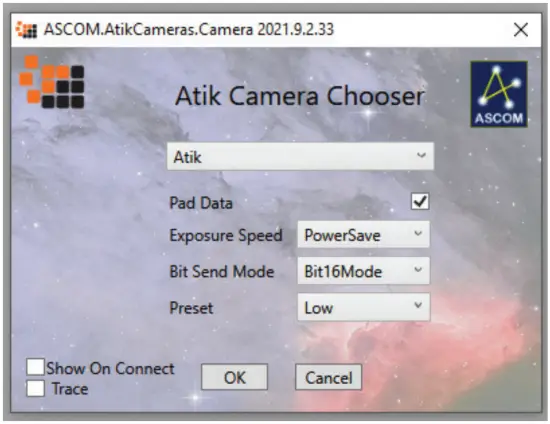Click the arrow beside PowerSave
Screen dimensions: 550x424
418,233
